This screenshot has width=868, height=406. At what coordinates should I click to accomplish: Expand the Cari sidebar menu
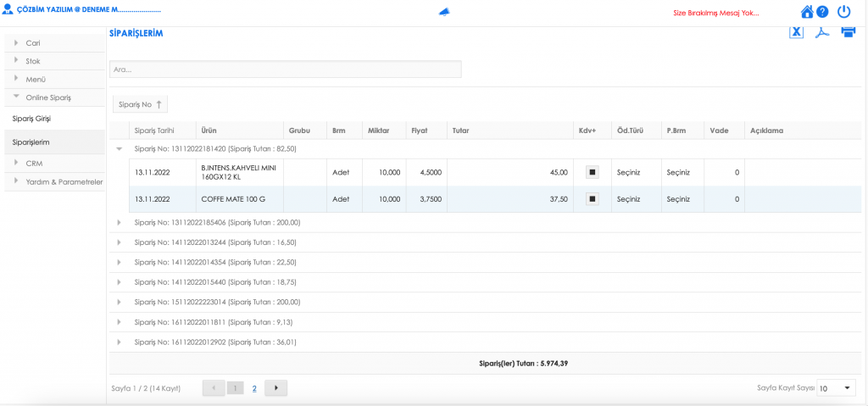click(x=33, y=42)
